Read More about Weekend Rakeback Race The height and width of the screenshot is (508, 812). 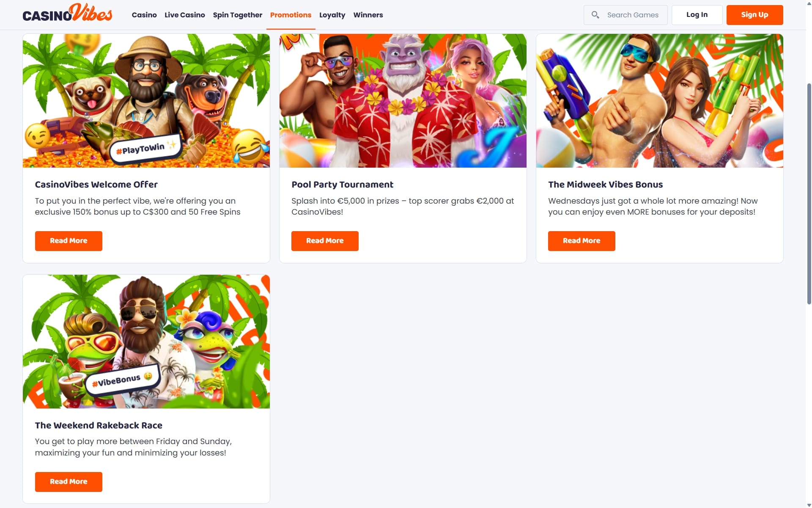69,482
